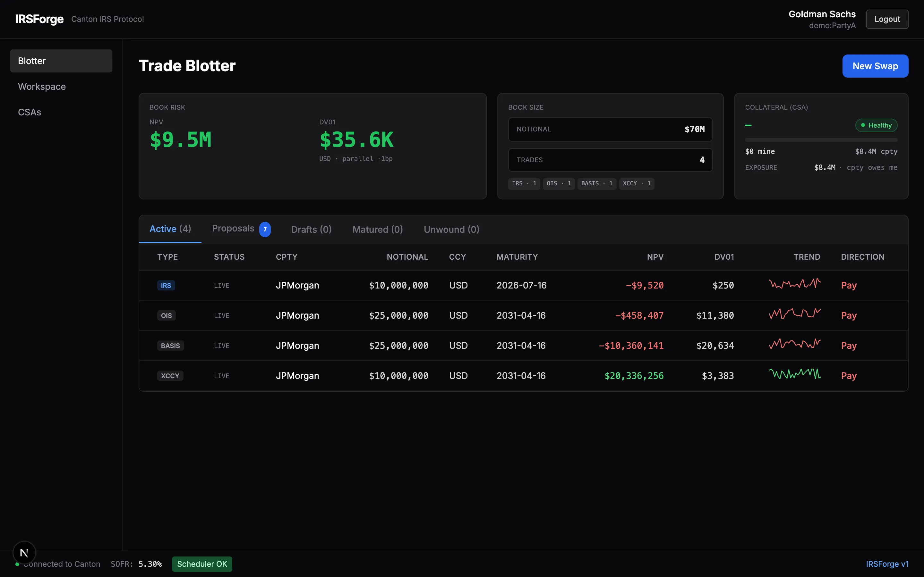The height and width of the screenshot is (577, 924).
Task: Click the Proposals count badge 7
Action: point(265,229)
